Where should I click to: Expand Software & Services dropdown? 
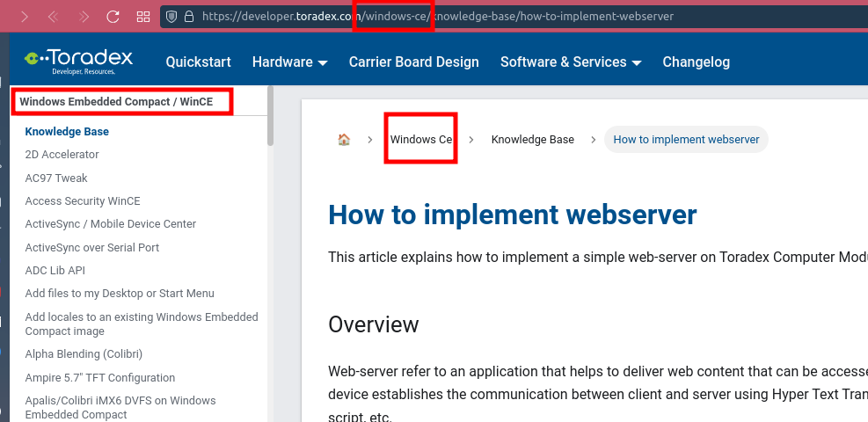tap(571, 62)
